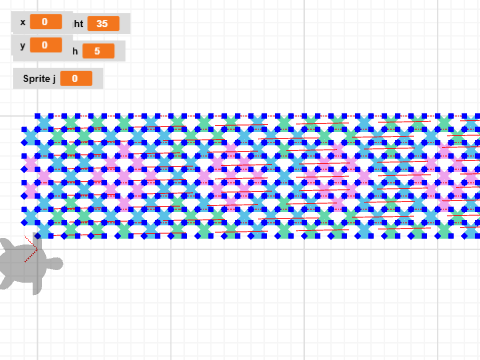Click the blue diamond at the pattern's bottom-left corner

[x=37, y=236]
